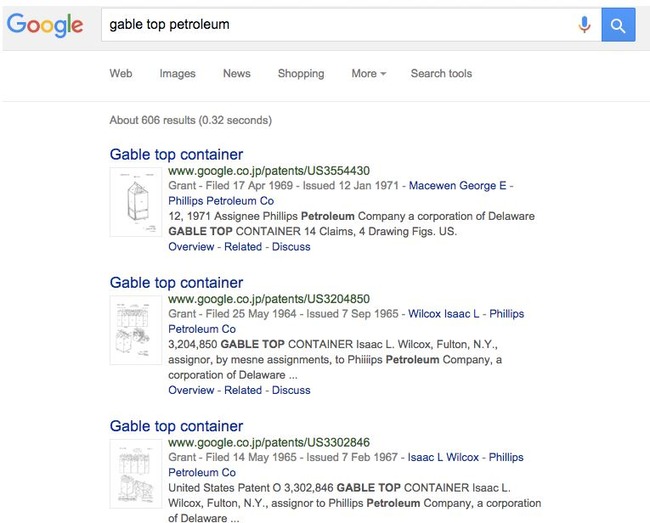Open Discuss link for patent US3204850
The image size is (650, 523).
(291, 390)
